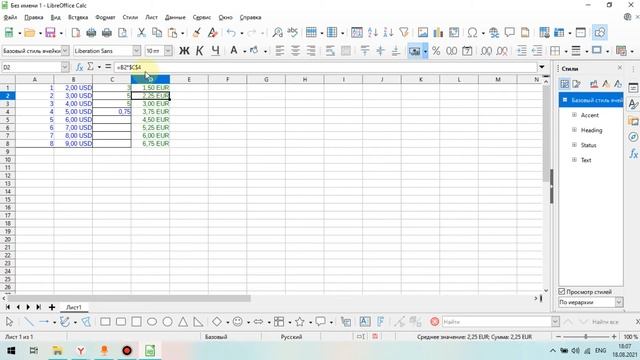Toggle Italic formatting (К)

coord(200,51)
